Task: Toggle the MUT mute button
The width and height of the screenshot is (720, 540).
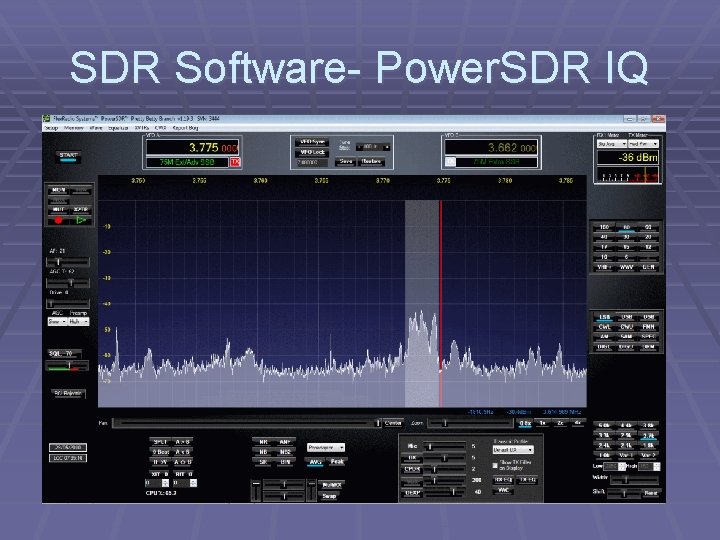Action: [59, 210]
